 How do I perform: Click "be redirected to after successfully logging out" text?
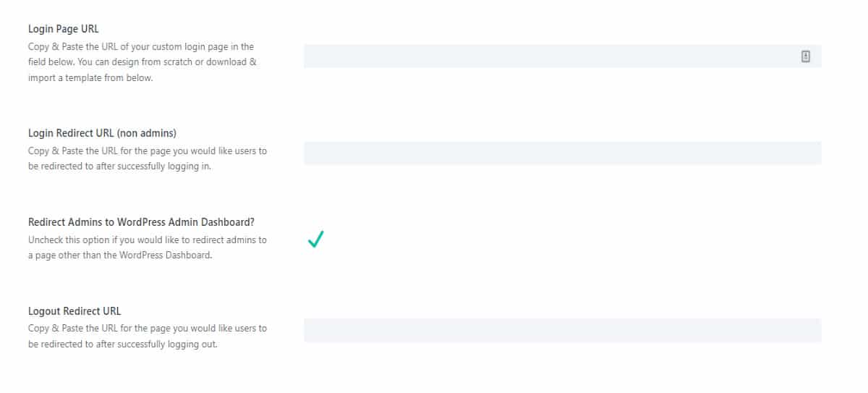(123, 344)
